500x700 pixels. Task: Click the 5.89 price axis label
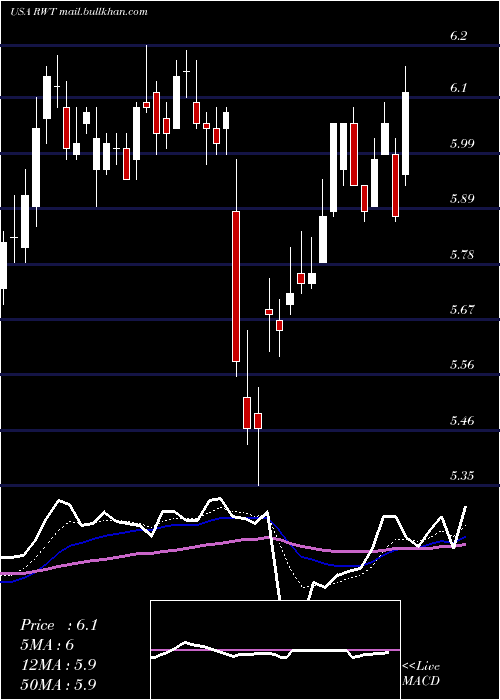[x=462, y=199]
